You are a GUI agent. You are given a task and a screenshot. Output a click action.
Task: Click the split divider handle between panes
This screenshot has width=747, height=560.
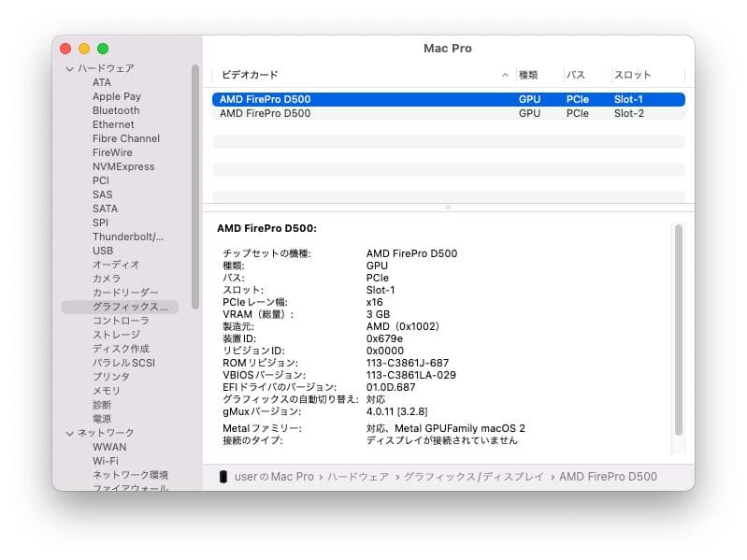[449, 208]
